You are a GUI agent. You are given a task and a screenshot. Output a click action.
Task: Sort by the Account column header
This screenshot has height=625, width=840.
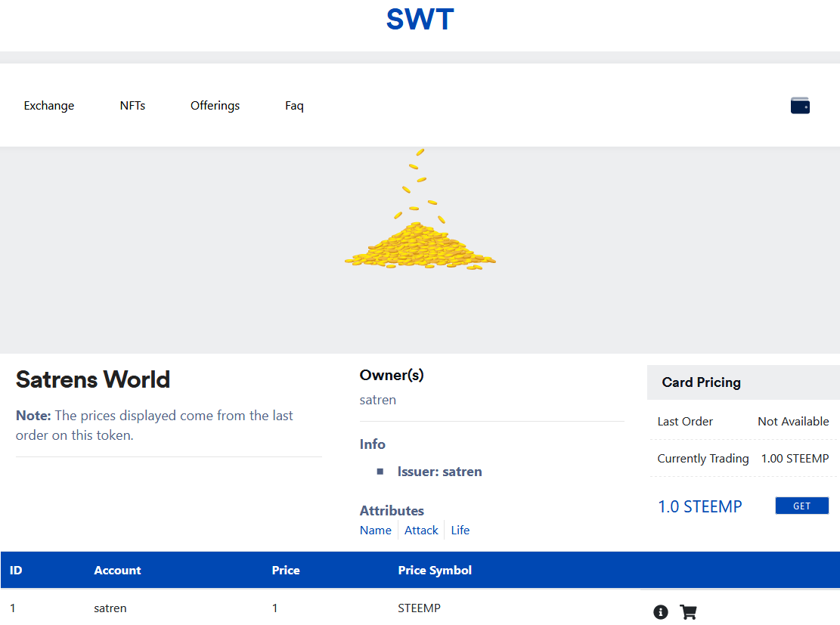point(117,570)
